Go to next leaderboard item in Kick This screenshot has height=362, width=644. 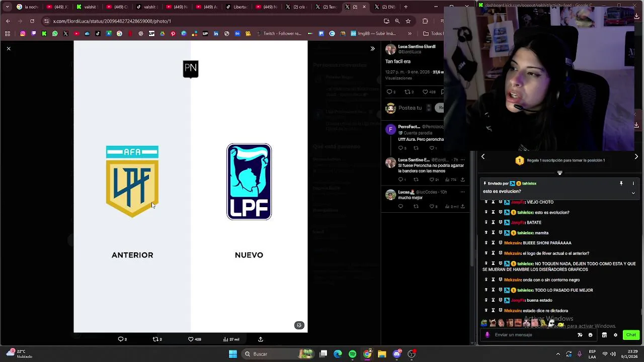pyautogui.click(x=636, y=157)
